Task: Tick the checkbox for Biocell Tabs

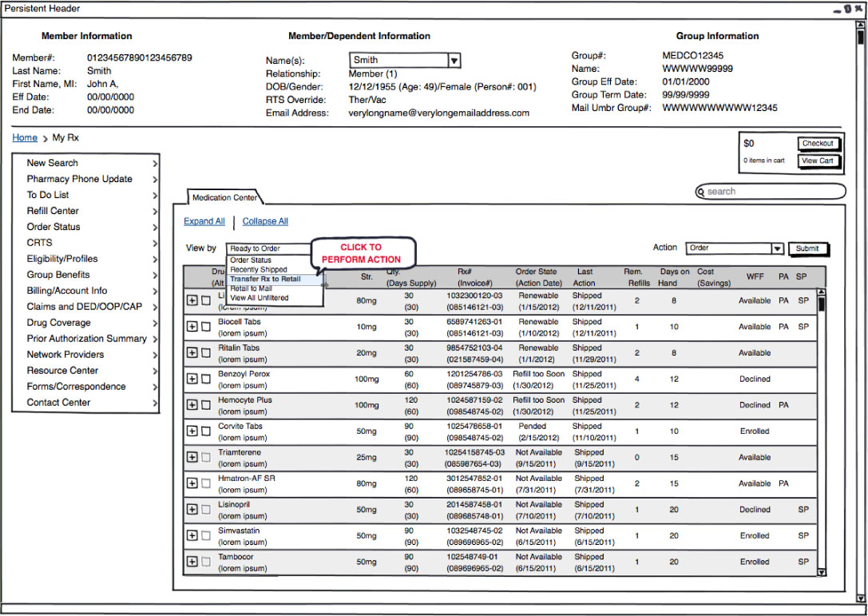Action: 206,327
